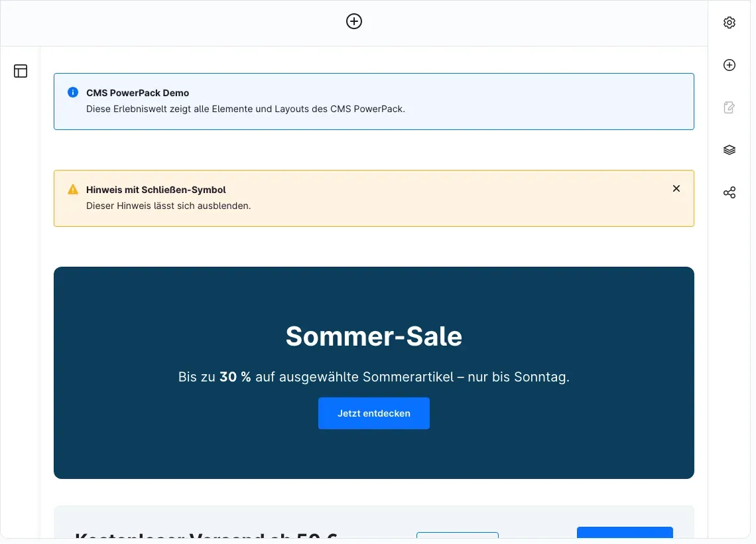Select the '30 %' discount text line

[x=373, y=377]
